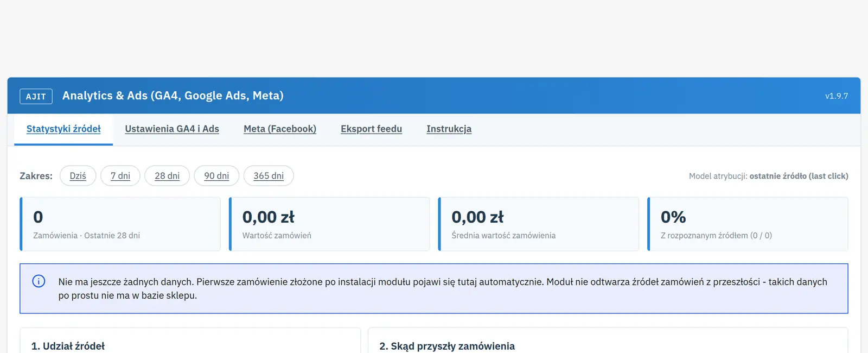The width and height of the screenshot is (868, 353).
Task: Go to Eksport feedu tab
Action: pyautogui.click(x=371, y=129)
